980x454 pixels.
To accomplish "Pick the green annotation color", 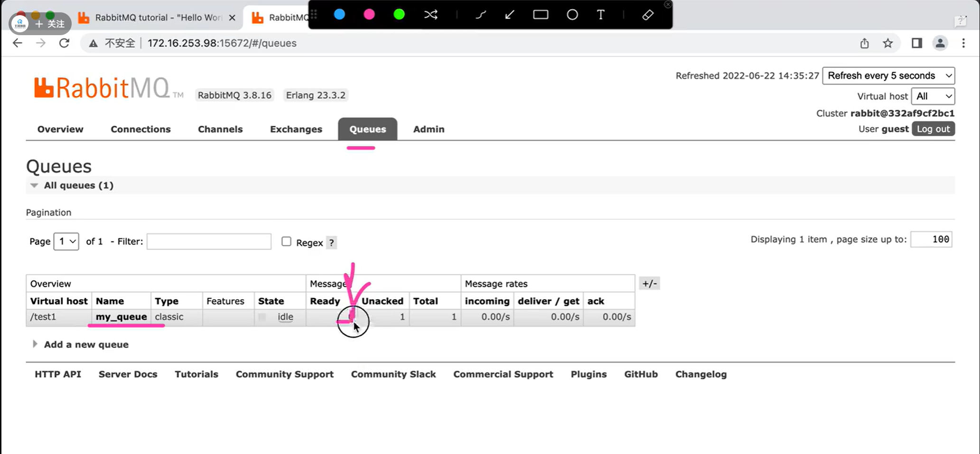I will [x=399, y=15].
